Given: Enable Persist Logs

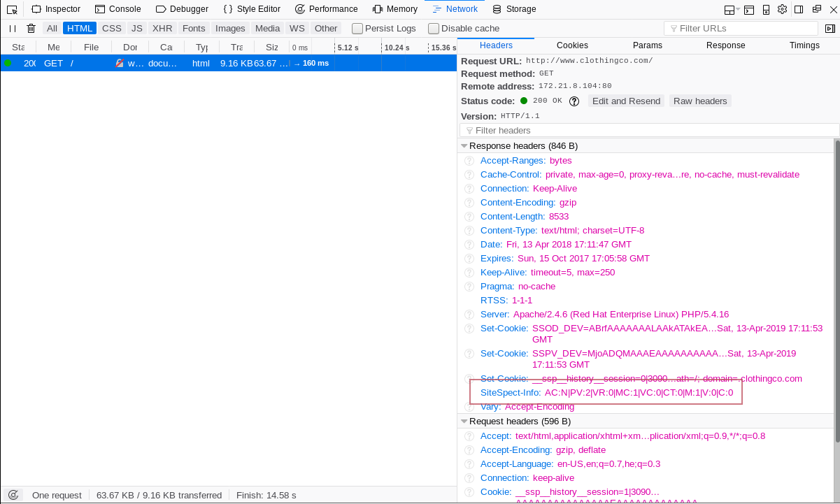Looking at the screenshot, I should 357,29.
